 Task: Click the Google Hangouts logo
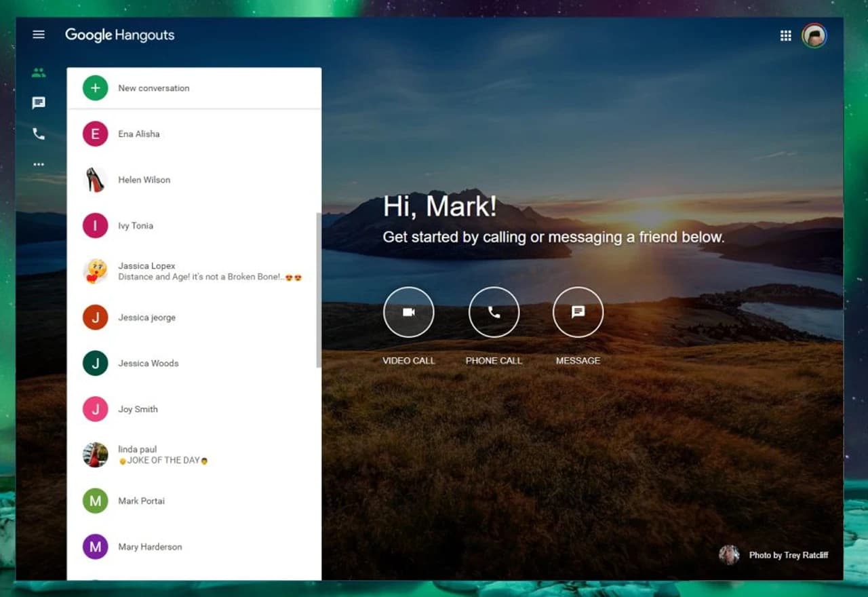[120, 35]
